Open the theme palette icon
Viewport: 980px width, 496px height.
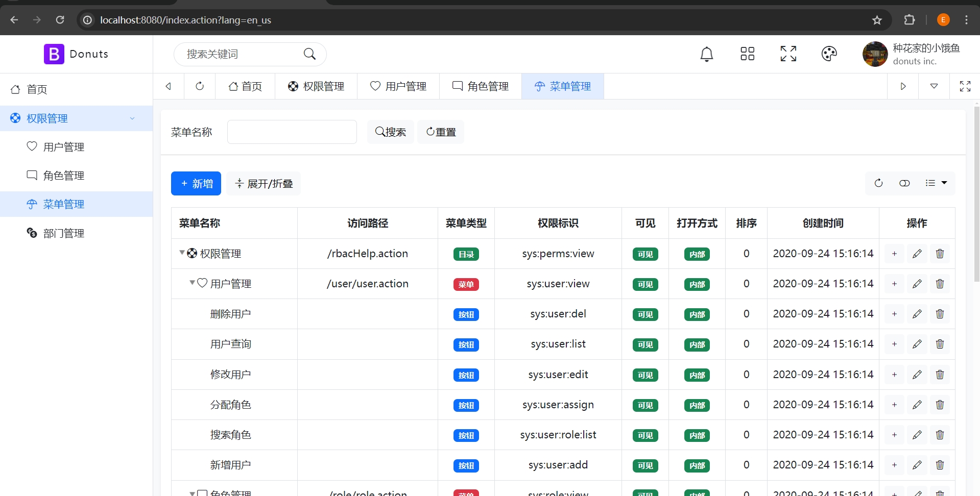pos(829,54)
